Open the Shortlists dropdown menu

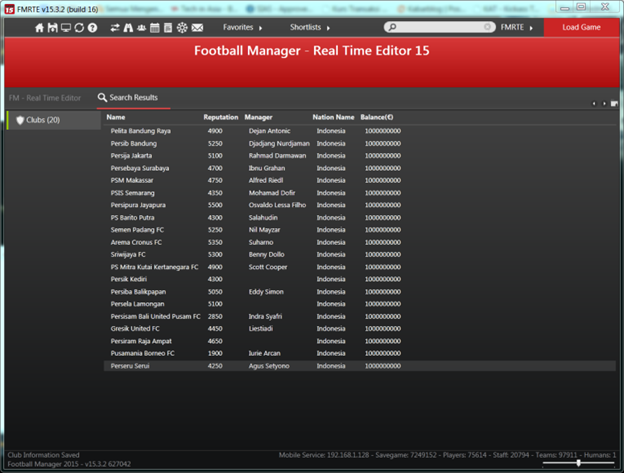pyautogui.click(x=310, y=27)
